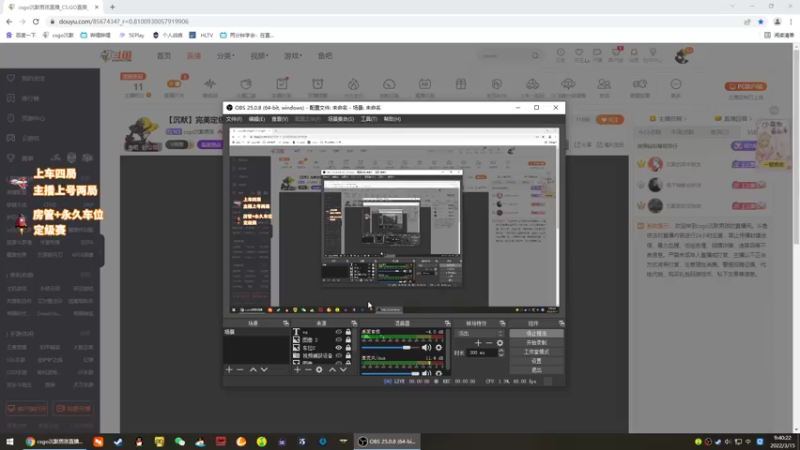This screenshot has height=450, width=800.
Task: Click more (ellipsis) icon in Douyu streamer toolbar
Action: pos(676,84)
